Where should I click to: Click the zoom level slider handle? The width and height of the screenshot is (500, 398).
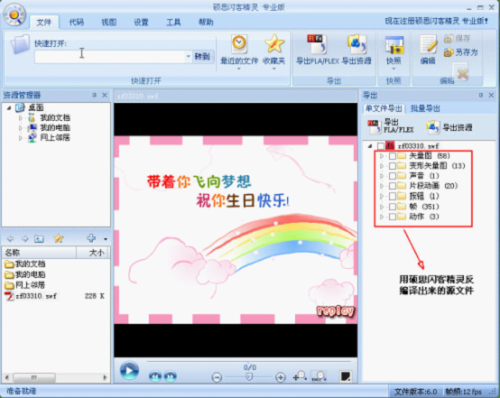249,377
